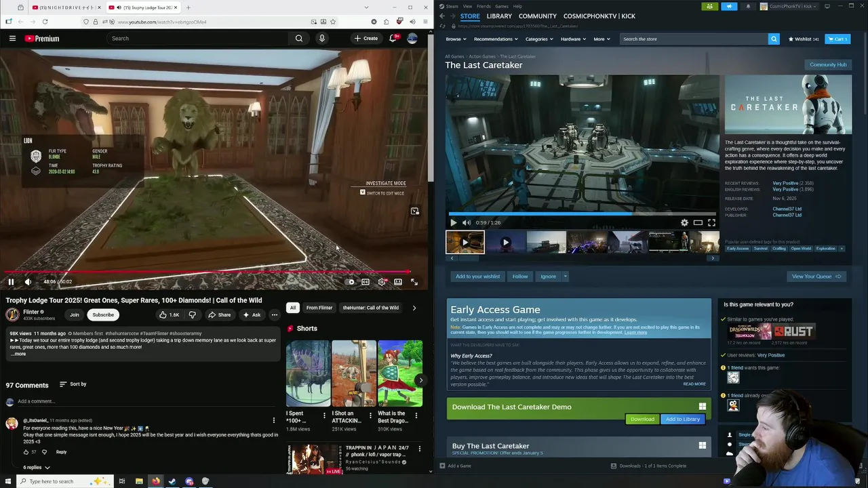Play the Steam game trailer
This screenshot has height=488, width=868.
pyautogui.click(x=454, y=223)
